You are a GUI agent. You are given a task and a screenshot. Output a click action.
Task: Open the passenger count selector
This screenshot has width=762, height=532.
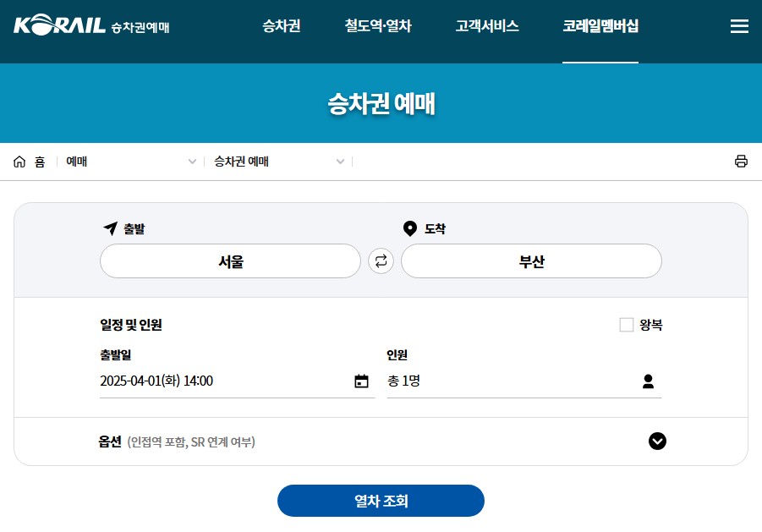pyautogui.click(x=648, y=381)
